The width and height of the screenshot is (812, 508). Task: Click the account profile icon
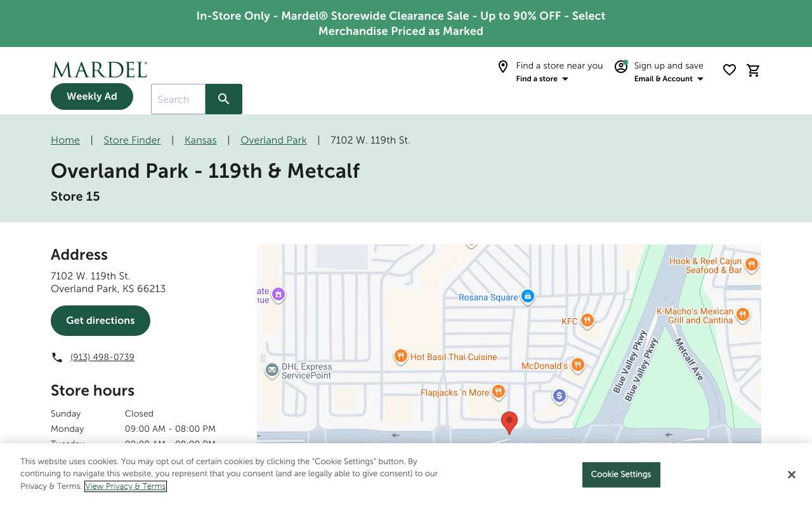tap(621, 66)
